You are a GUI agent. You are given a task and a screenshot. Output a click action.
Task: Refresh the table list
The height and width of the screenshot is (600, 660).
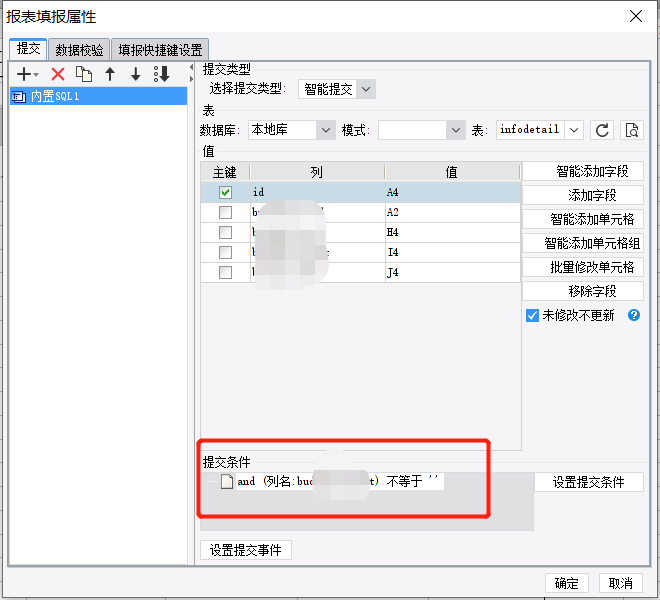[602, 130]
